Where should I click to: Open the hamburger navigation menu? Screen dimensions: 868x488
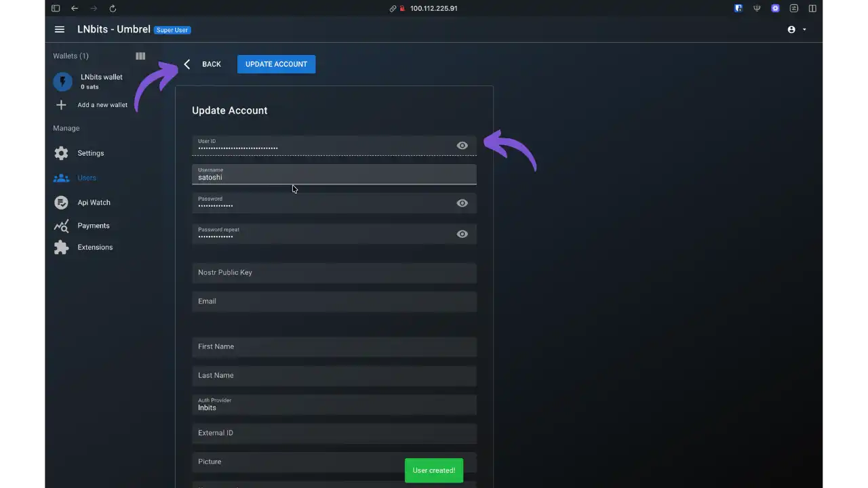(x=60, y=30)
